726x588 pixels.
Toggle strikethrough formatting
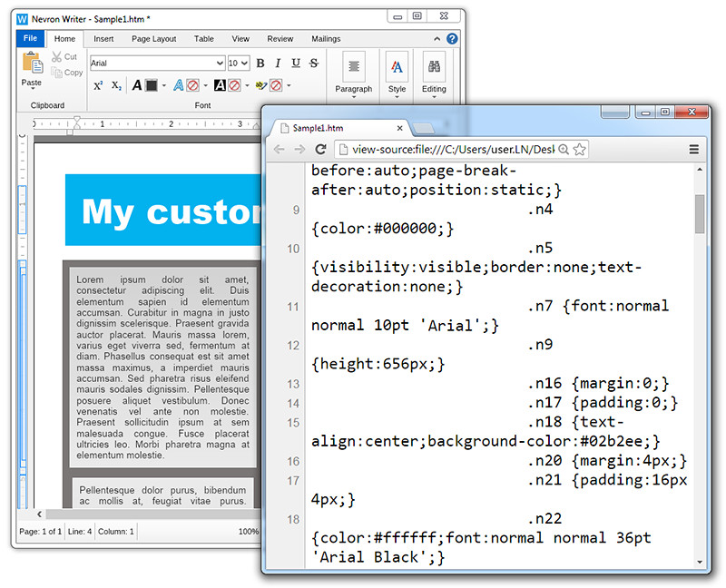pyautogui.click(x=314, y=63)
